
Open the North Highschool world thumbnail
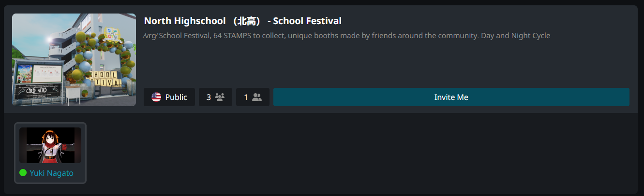pos(74,60)
